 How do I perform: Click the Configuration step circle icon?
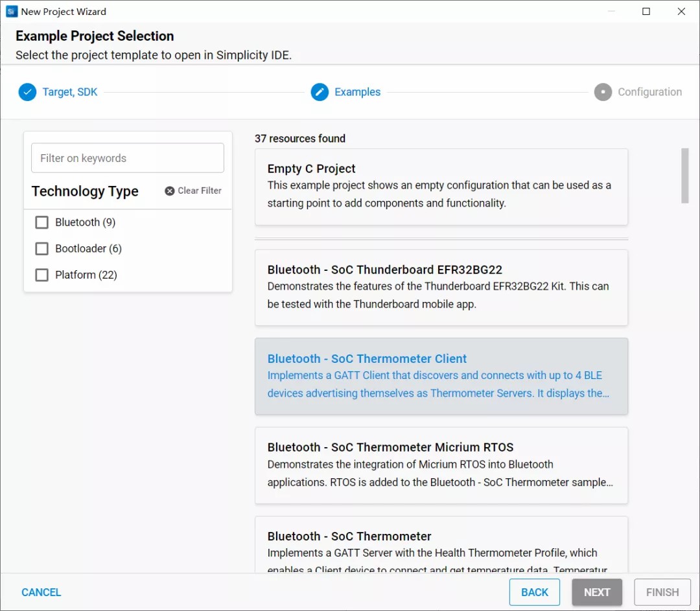point(603,92)
